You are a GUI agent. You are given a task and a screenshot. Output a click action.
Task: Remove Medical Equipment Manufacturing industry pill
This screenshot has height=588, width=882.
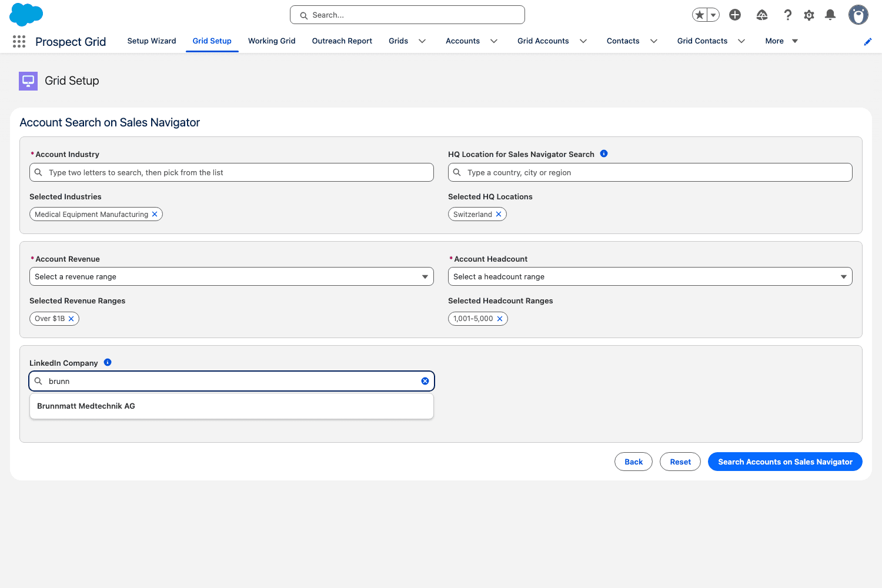(155, 214)
